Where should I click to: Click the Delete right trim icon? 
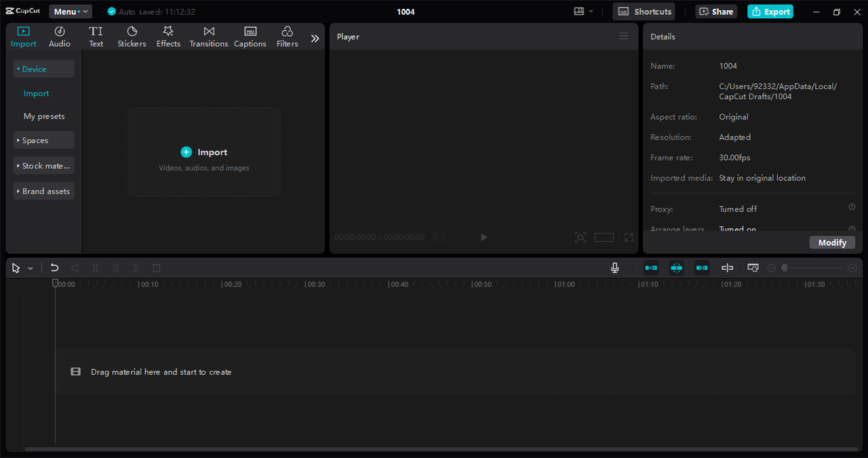click(x=136, y=268)
